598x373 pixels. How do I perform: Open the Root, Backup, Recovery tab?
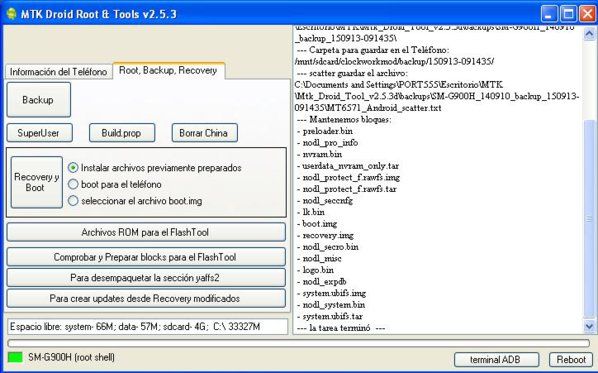(168, 71)
